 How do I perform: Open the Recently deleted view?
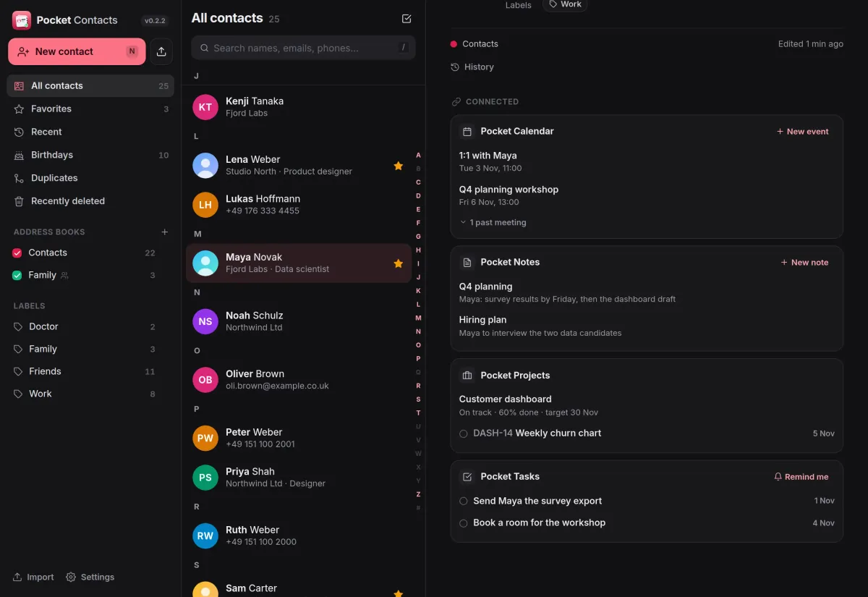[x=90, y=201]
